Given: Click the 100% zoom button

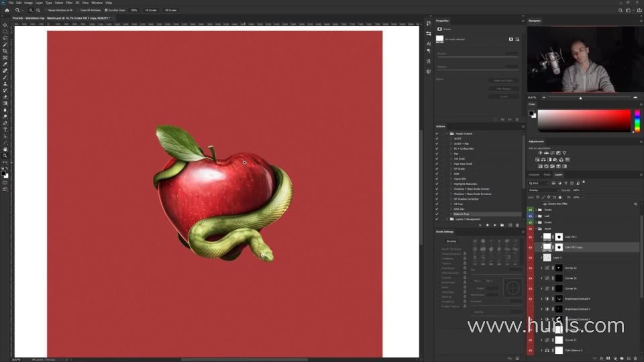Looking at the screenshot, I should pos(134,10).
